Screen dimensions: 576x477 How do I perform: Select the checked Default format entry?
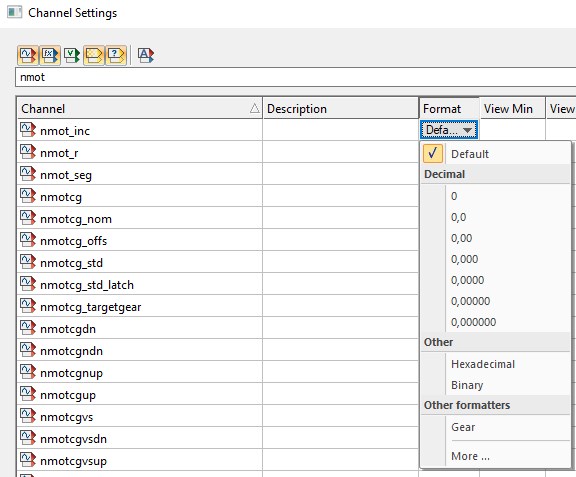(x=470, y=154)
